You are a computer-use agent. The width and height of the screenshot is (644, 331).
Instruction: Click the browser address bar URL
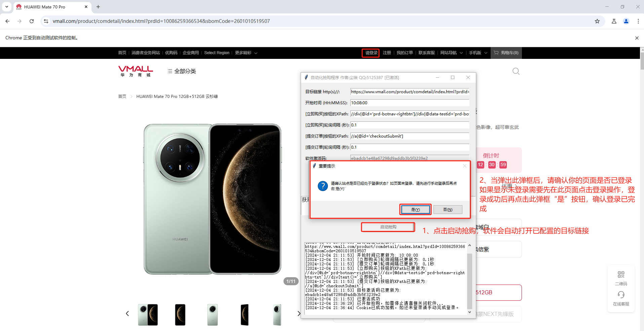click(x=161, y=21)
